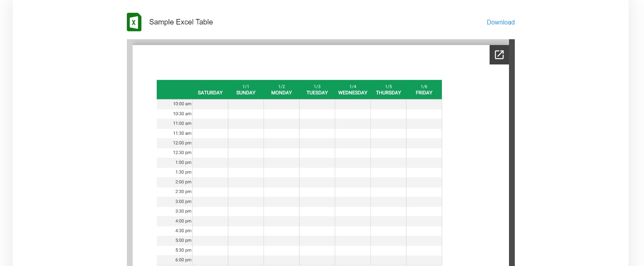The height and width of the screenshot is (266, 644).
Task: Click the 10:00 am time row
Action: (299, 104)
